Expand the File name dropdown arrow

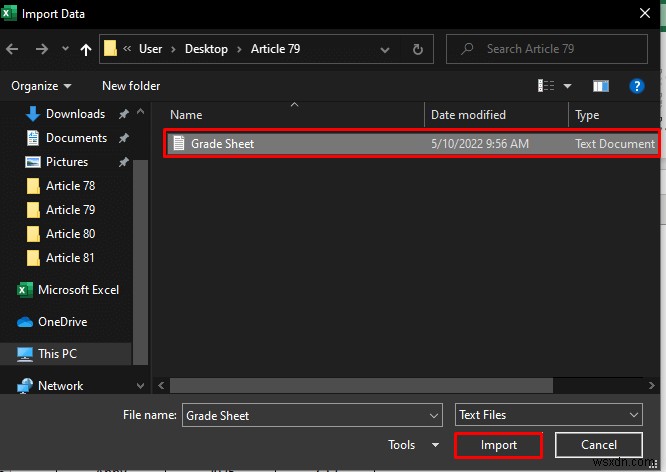click(x=434, y=415)
